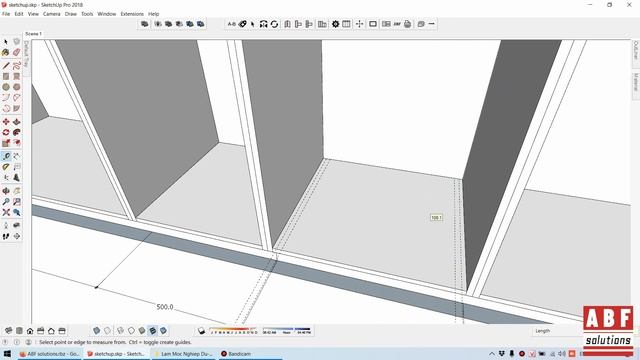Choose the Zoom magnifier tool
640x360 pixels.
pyautogui.click(x=6, y=202)
